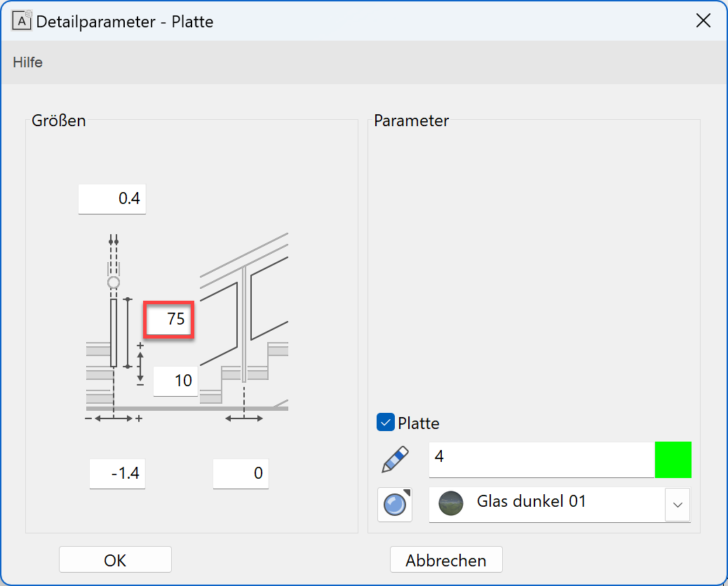Image resolution: width=728 pixels, height=586 pixels.
Task: Open the Hilfe menu
Action: (x=28, y=62)
